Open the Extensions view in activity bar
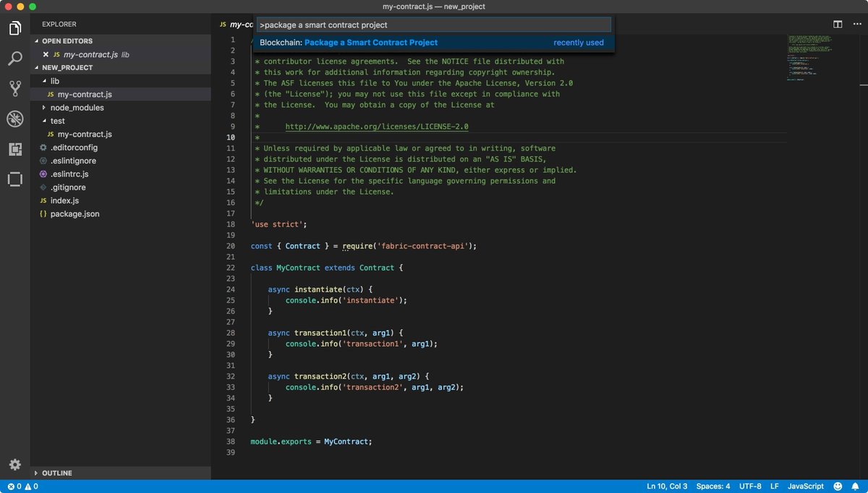The image size is (868, 493). [x=14, y=149]
